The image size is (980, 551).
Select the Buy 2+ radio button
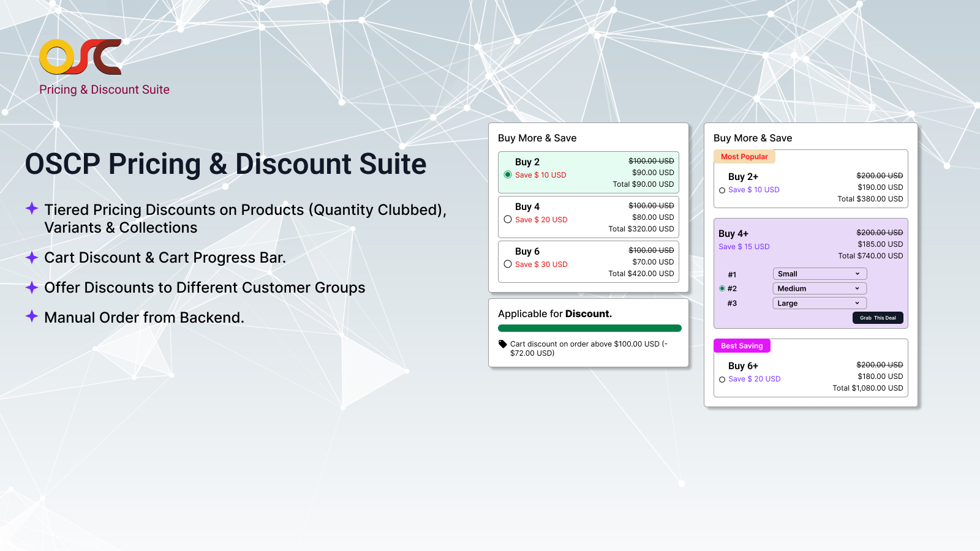[x=722, y=190]
